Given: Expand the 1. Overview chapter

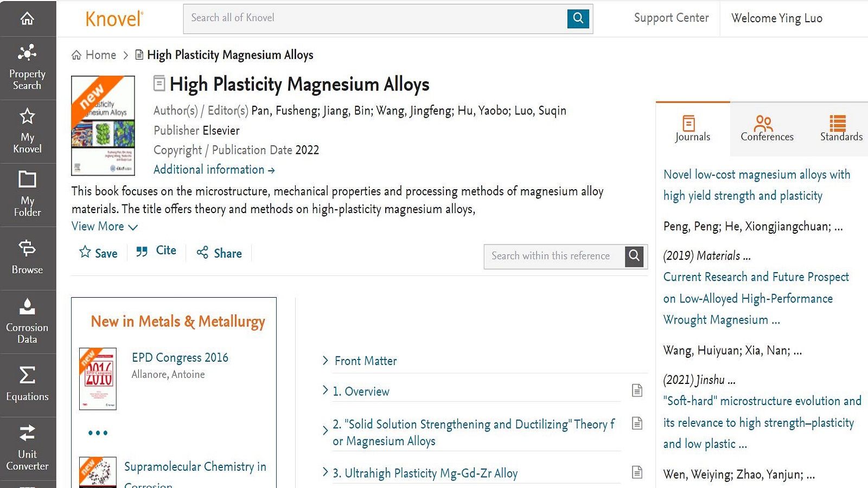Looking at the screenshot, I should [325, 390].
